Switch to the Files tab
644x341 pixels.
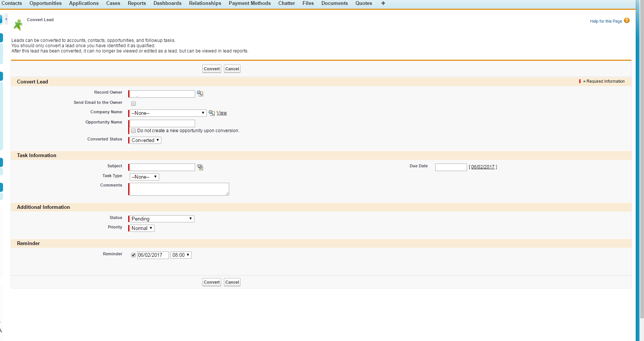(x=308, y=3)
